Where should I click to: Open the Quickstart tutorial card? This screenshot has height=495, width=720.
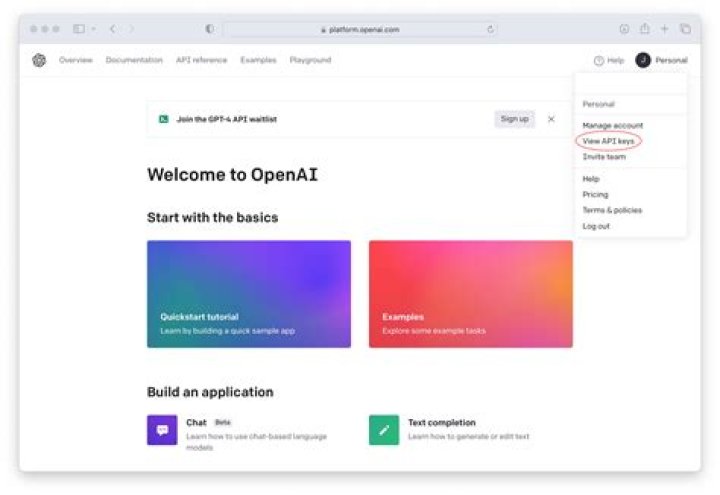click(x=249, y=294)
